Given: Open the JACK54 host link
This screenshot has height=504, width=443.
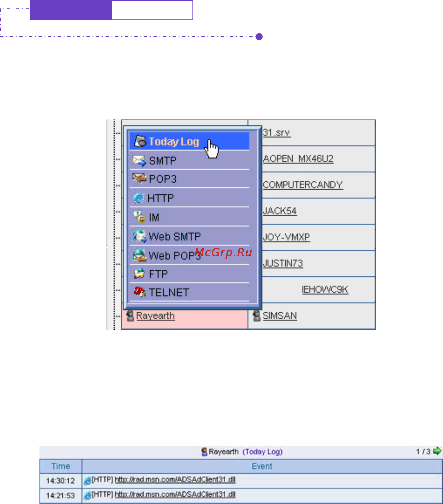Looking at the screenshot, I should 280,211.
